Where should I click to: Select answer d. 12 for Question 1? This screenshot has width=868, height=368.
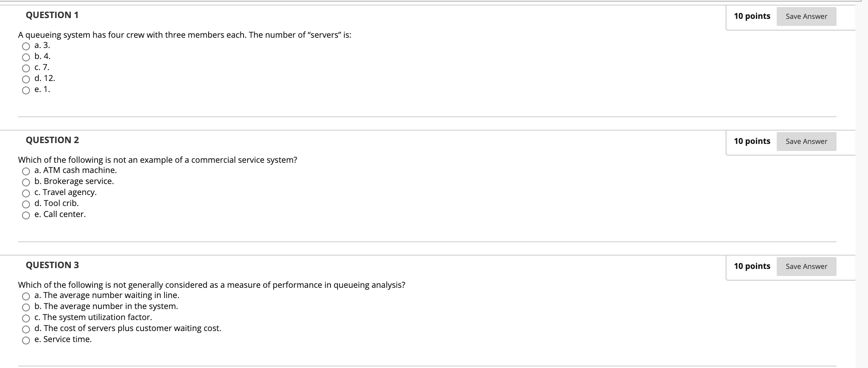click(x=25, y=79)
